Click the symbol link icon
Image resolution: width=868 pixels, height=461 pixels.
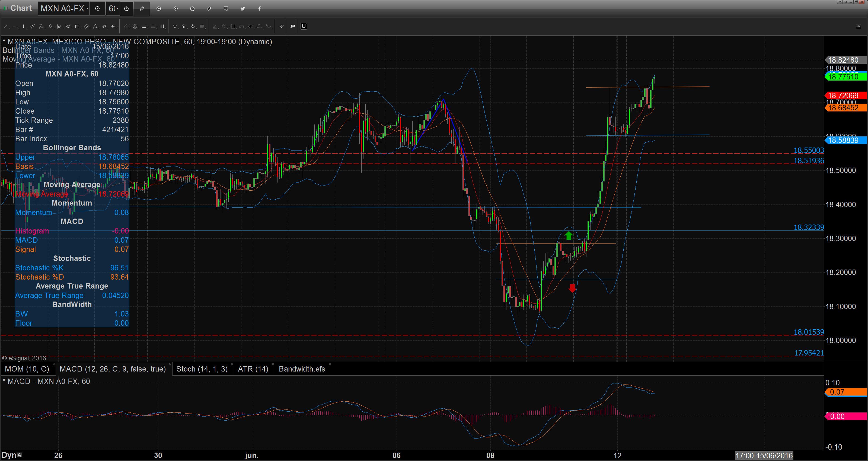click(209, 8)
